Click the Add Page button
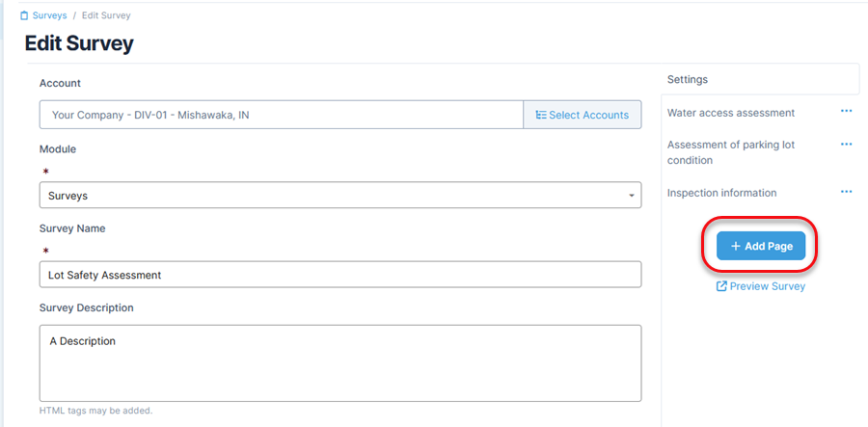 [761, 246]
